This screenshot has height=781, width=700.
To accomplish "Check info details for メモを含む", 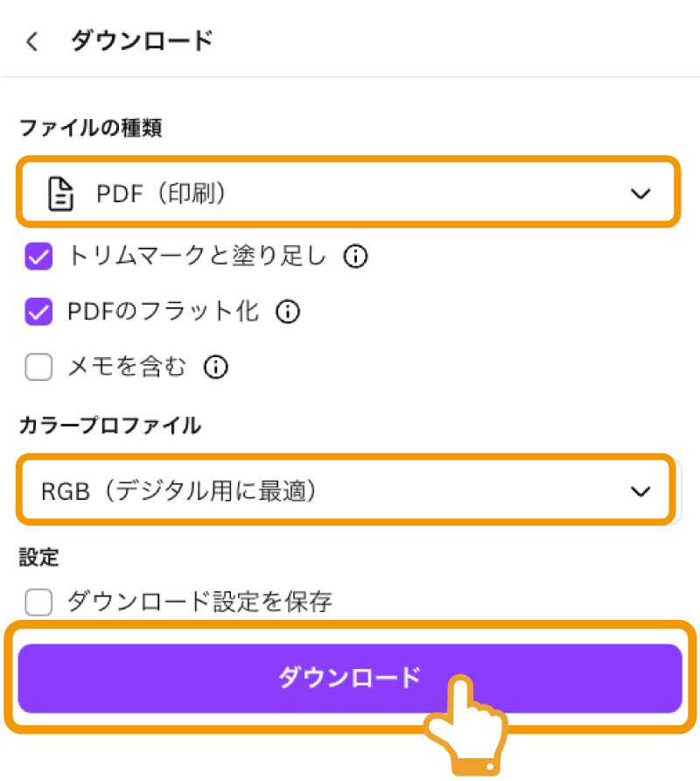I will [x=215, y=367].
